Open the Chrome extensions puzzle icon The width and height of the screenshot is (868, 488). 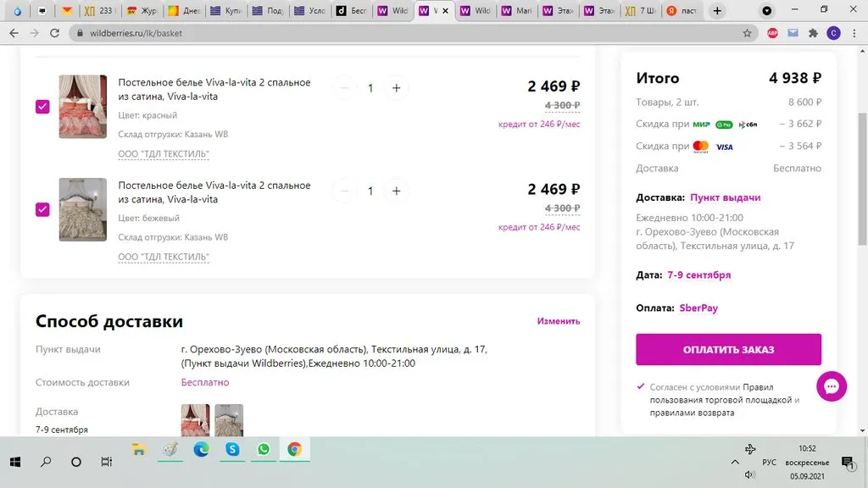point(813,33)
